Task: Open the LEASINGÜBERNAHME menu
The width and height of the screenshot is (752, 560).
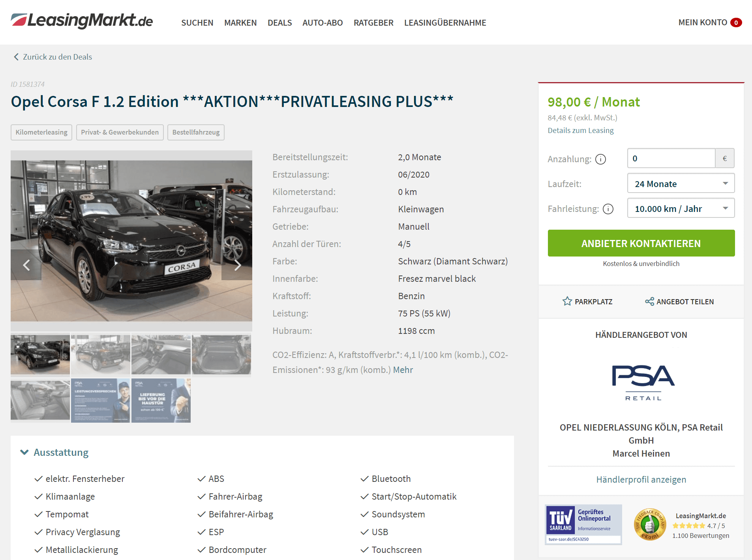Action: (x=445, y=23)
